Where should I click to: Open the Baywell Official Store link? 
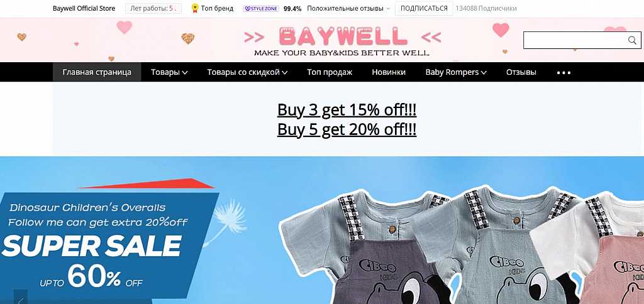[84, 8]
